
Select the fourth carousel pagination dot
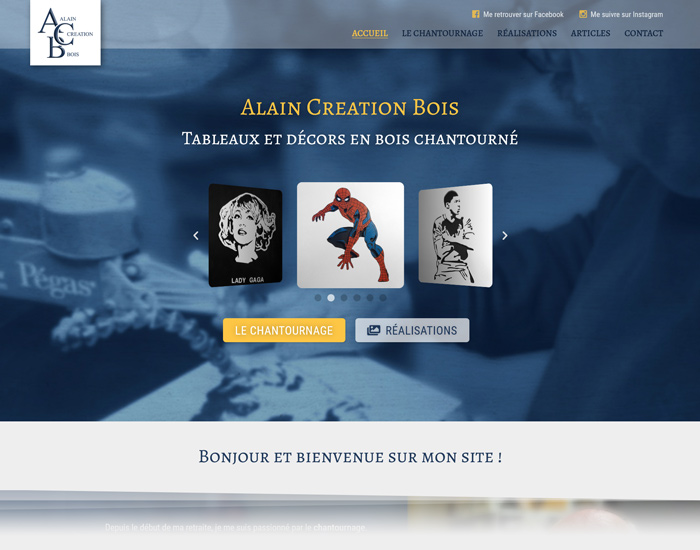[x=357, y=298]
